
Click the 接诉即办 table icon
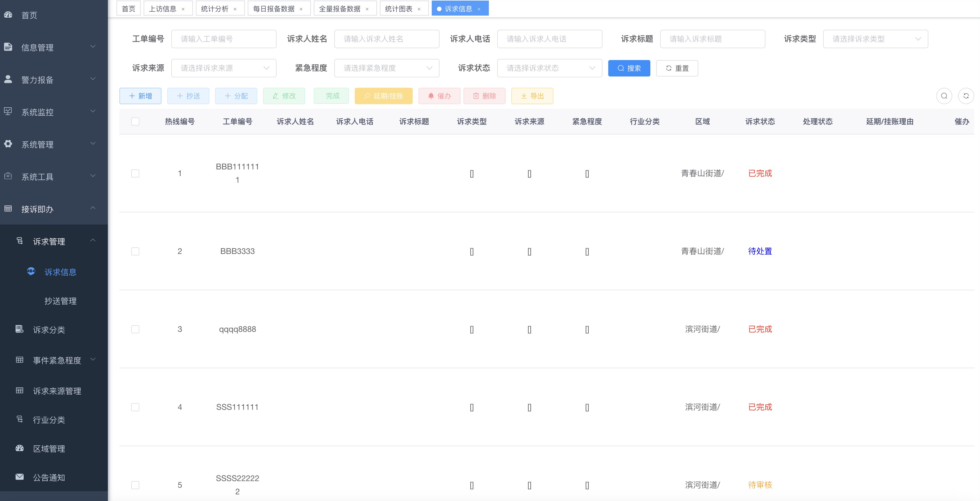point(8,209)
